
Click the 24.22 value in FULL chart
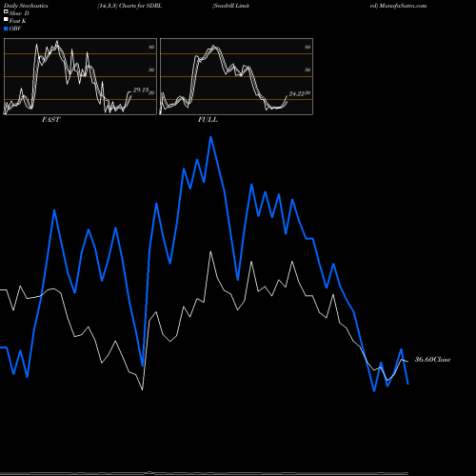coord(297,94)
